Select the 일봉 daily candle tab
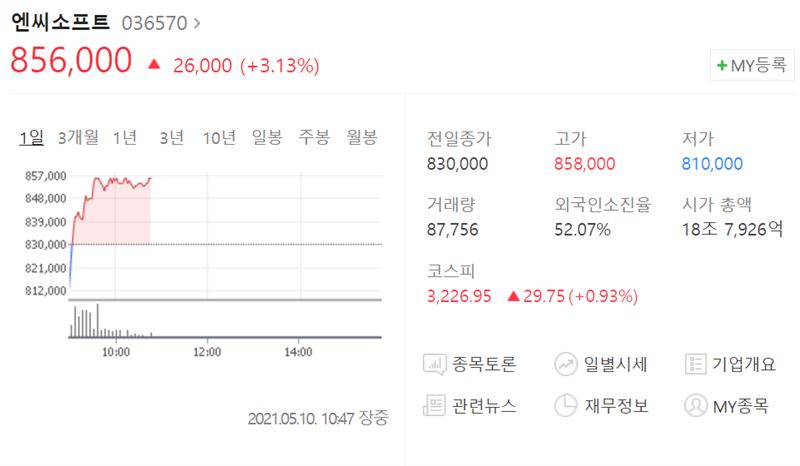 (x=267, y=137)
